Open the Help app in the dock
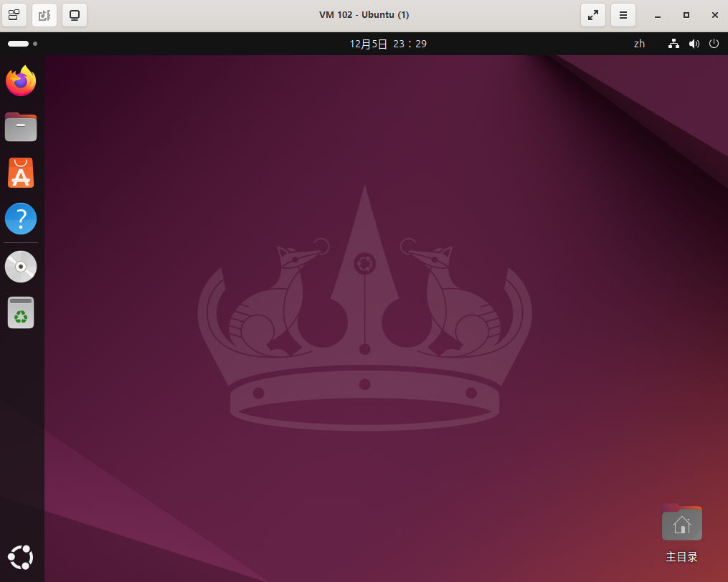Image resolution: width=728 pixels, height=582 pixels. (20, 219)
